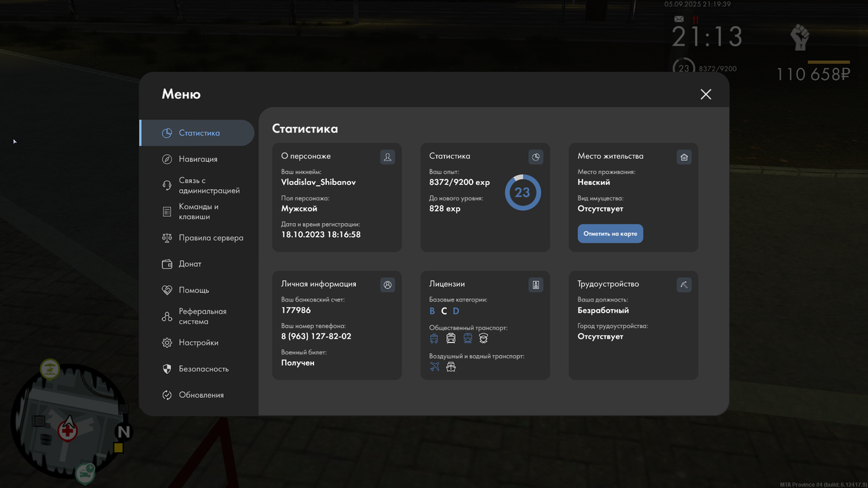
Task: Click the gear icon for Настройки
Action: pyautogui.click(x=167, y=343)
